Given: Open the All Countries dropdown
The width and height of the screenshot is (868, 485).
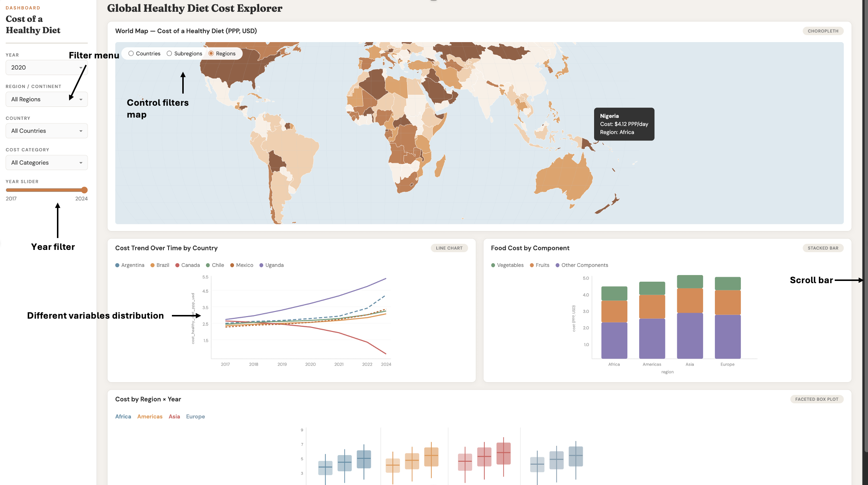Looking at the screenshot, I should [x=47, y=131].
